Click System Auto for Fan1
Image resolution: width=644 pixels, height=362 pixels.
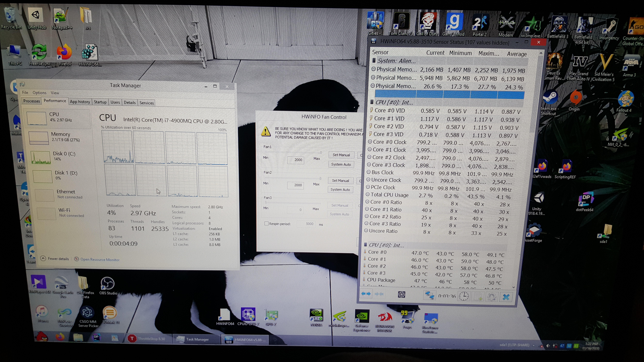click(341, 164)
